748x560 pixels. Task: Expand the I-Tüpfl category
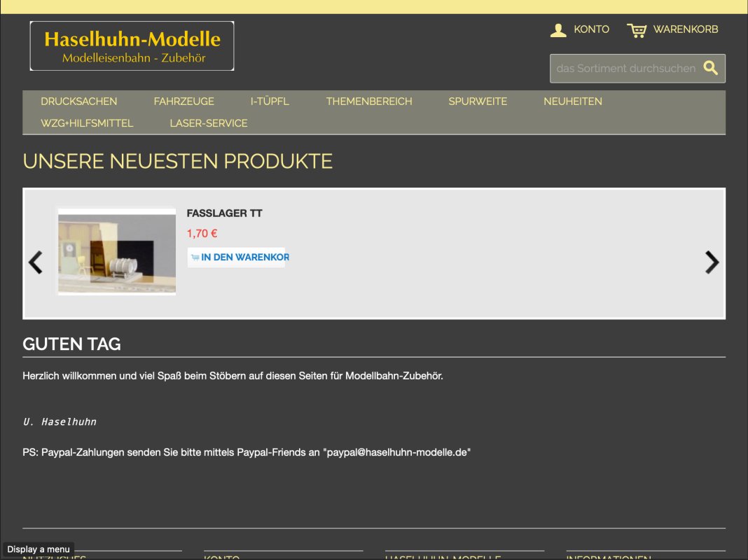tap(270, 101)
